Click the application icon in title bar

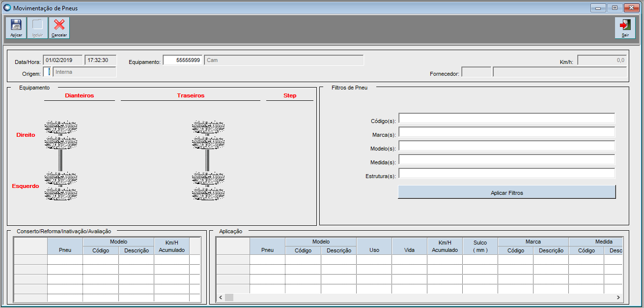tap(7, 8)
